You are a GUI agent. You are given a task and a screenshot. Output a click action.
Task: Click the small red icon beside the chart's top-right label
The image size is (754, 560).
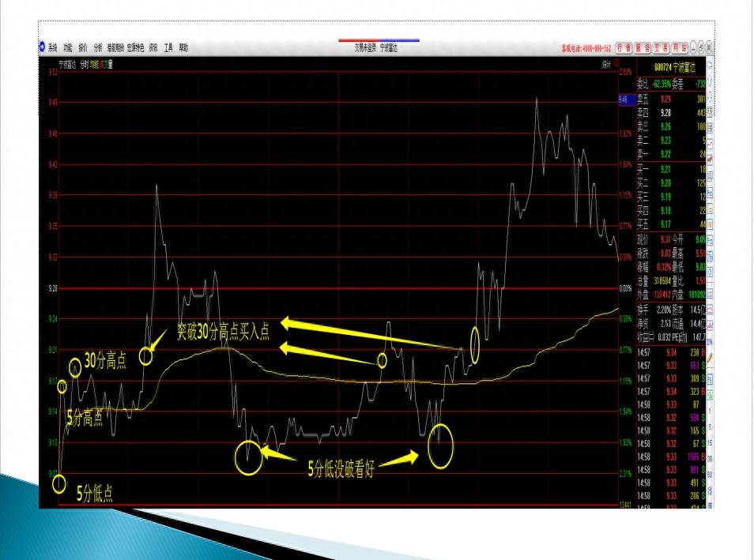616,63
